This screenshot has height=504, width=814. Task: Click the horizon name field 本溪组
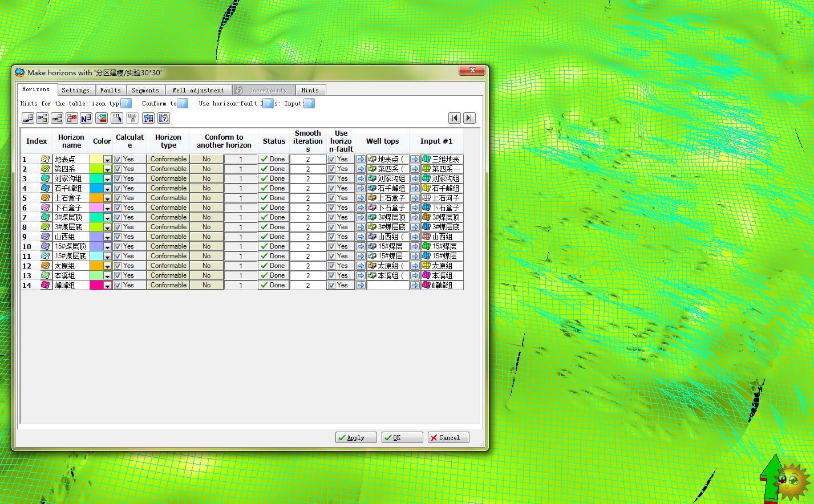coord(71,275)
